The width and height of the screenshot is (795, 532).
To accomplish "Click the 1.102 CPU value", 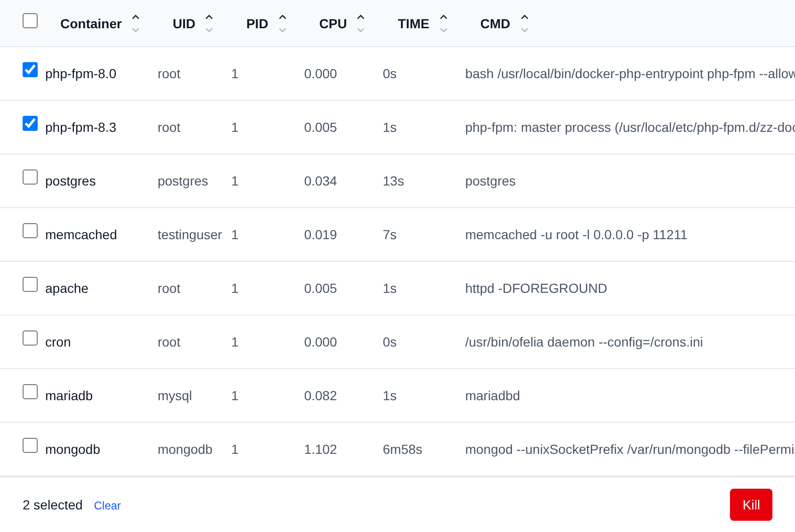I will point(320,450).
